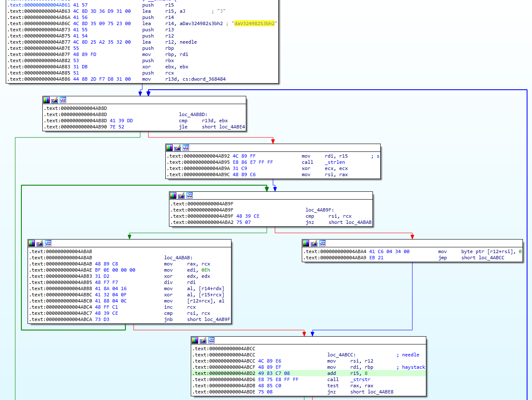
Task: Click the color icon on the loc_4AB8D block
Action: pyautogui.click(x=46, y=100)
